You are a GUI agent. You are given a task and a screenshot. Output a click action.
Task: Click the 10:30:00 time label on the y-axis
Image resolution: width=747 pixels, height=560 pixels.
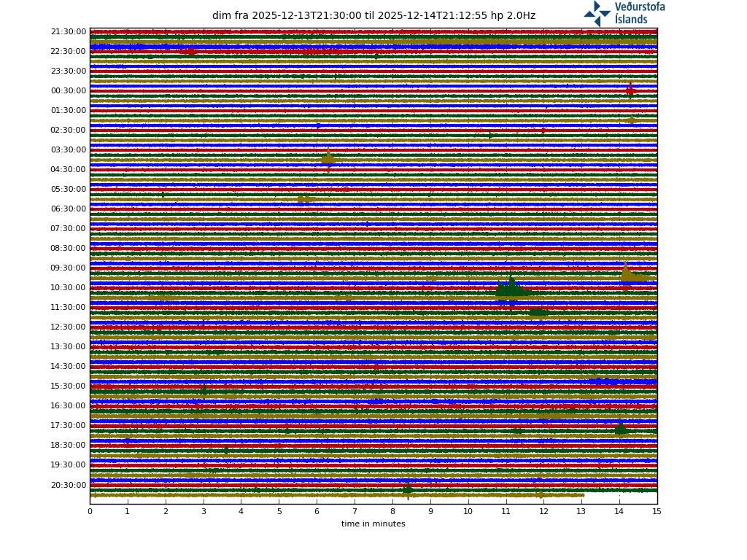pyautogui.click(x=69, y=288)
